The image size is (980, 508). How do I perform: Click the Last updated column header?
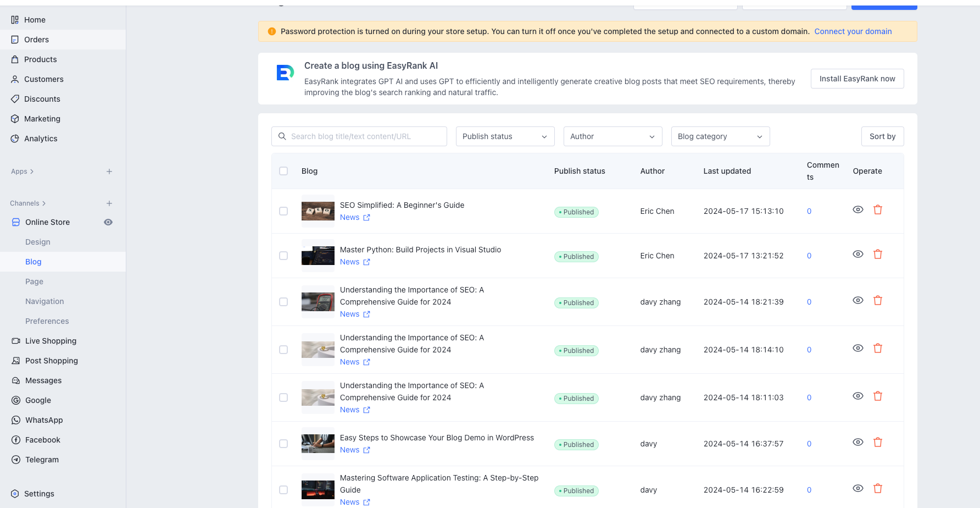pos(727,171)
